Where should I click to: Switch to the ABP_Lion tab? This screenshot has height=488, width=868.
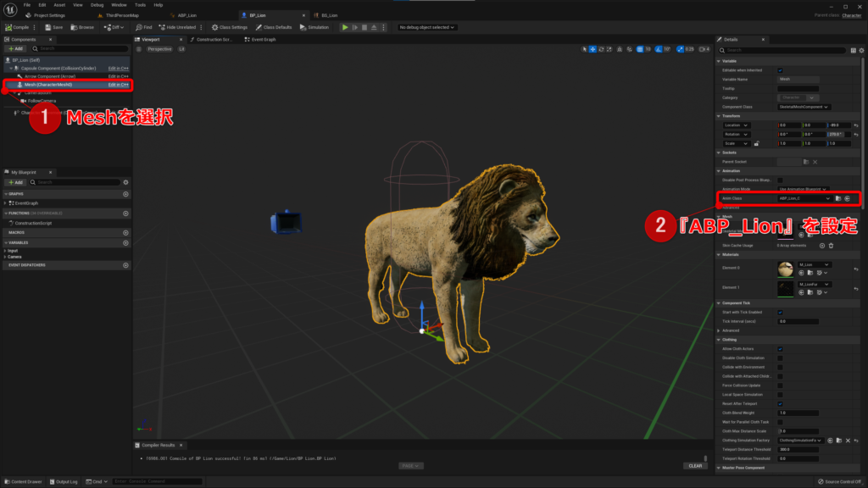[x=187, y=15]
